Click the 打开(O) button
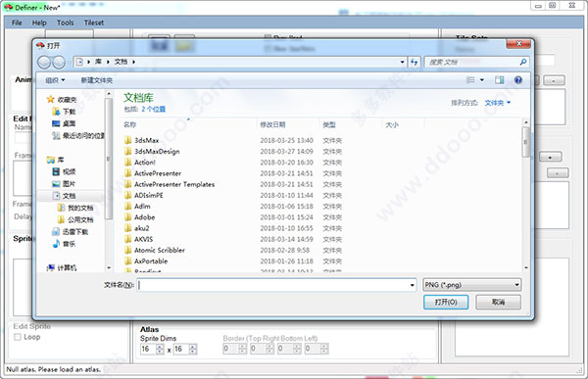Screen dimensions: 588x379 pos(446,302)
